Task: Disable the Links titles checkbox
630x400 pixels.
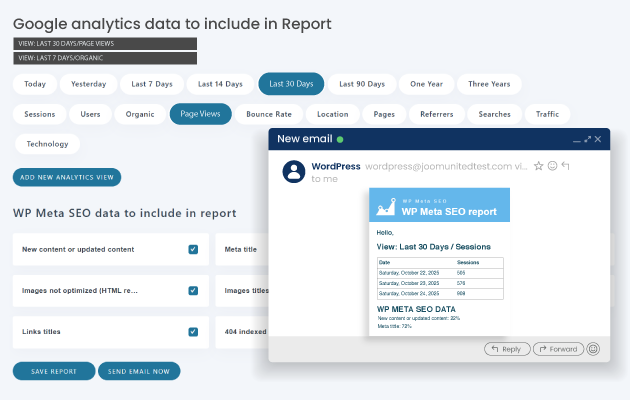Action: pyautogui.click(x=193, y=331)
